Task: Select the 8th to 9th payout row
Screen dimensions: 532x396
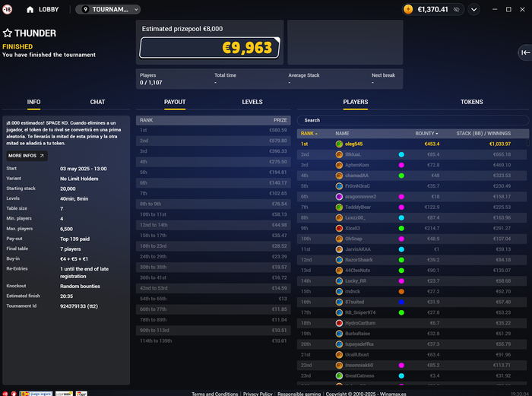Action: (x=214, y=204)
